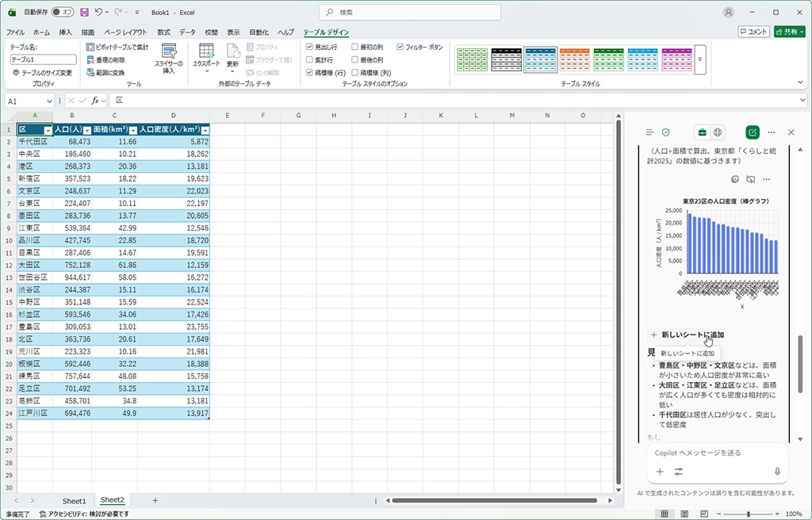Screen dimensions: 812x520
Task: Click the plus icon in Copilot input
Action: (x=660, y=472)
